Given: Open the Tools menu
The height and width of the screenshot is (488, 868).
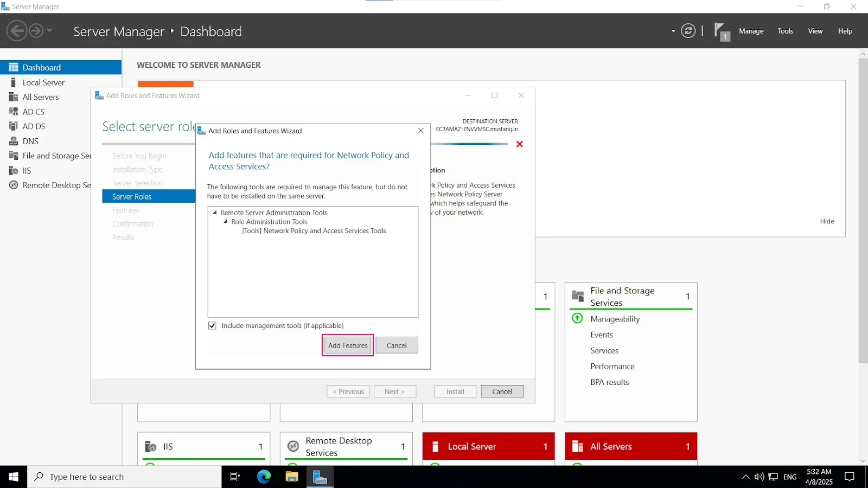Looking at the screenshot, I should click(785, 31).
